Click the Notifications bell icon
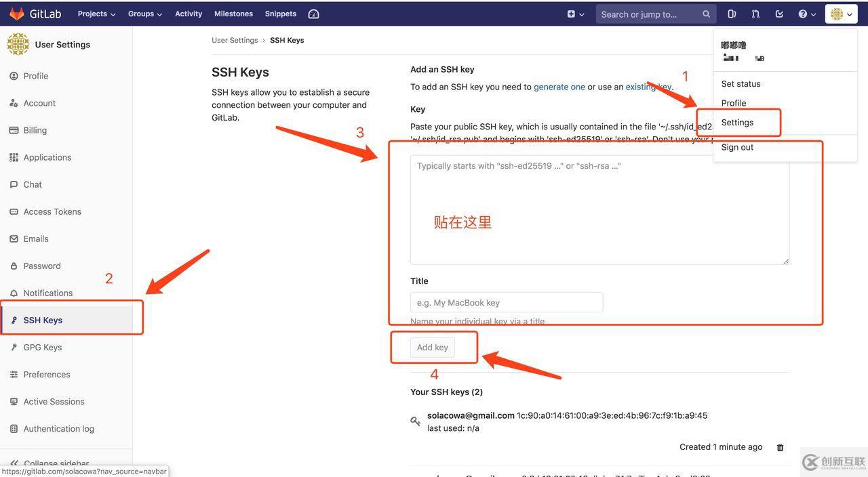The image size is (868, 477). click(x=14, y=293)
